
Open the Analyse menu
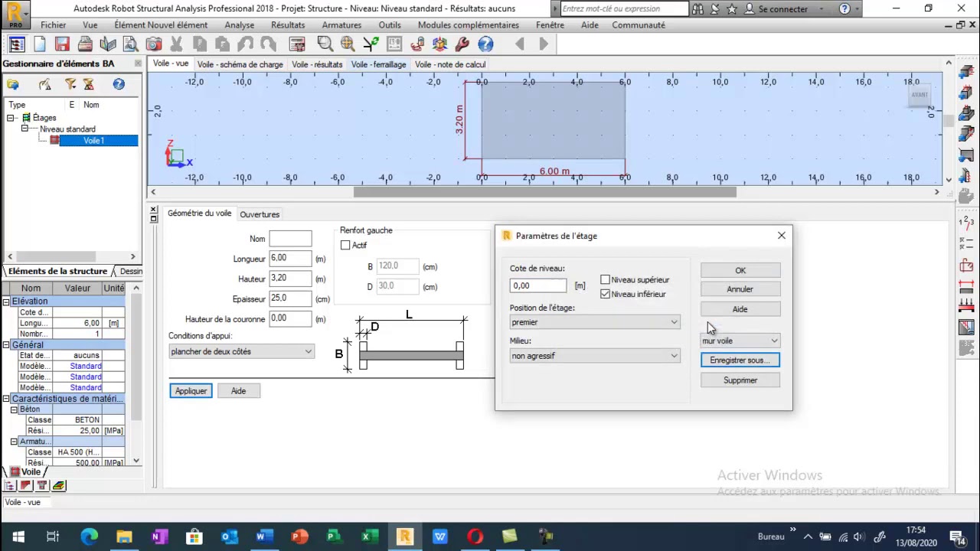pyautogui.click(x=239, y=24)
